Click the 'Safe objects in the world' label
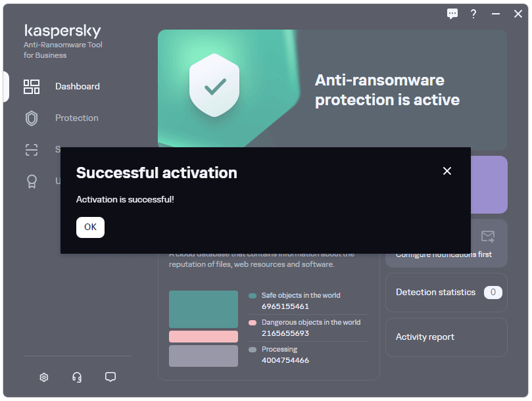 point(301,296)
